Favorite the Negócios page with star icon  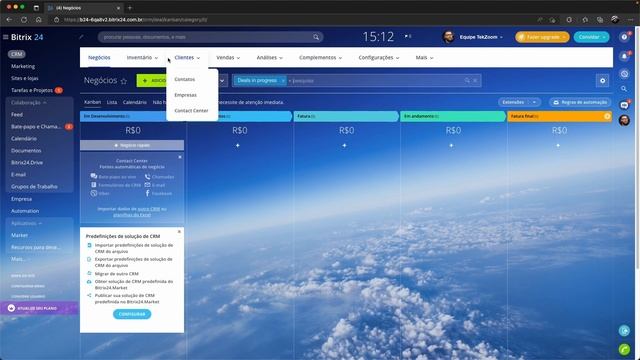tap(124, 81)
